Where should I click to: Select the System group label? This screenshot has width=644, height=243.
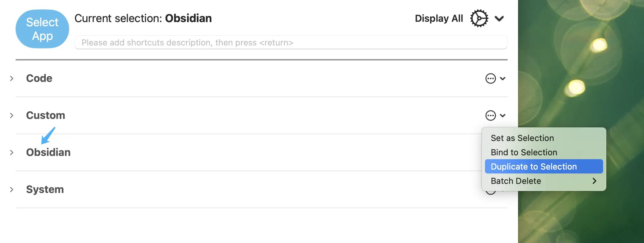click(45, 189)
